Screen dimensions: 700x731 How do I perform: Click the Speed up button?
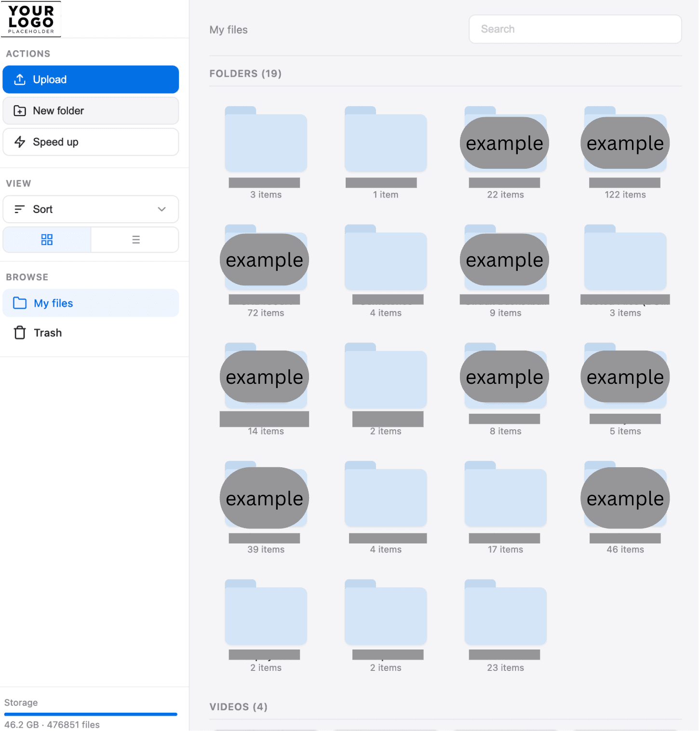pyautogui.click(x=91, y=142)
